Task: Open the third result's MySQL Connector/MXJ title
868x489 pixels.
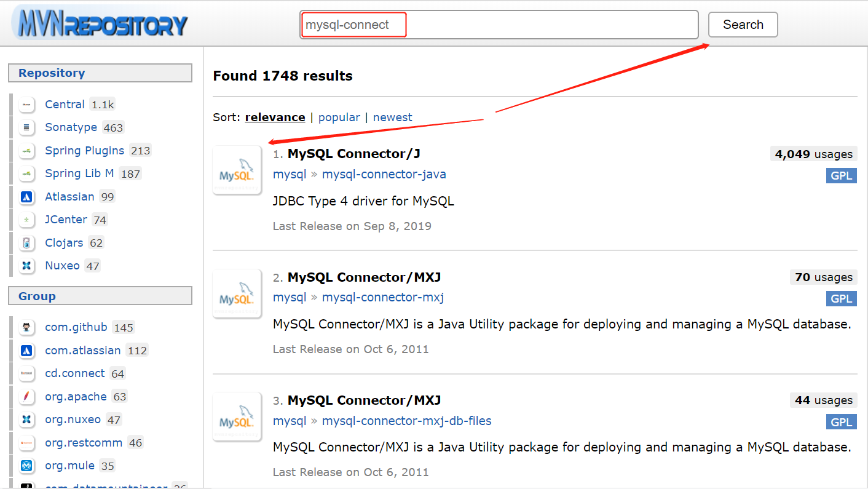Action: 365,400
